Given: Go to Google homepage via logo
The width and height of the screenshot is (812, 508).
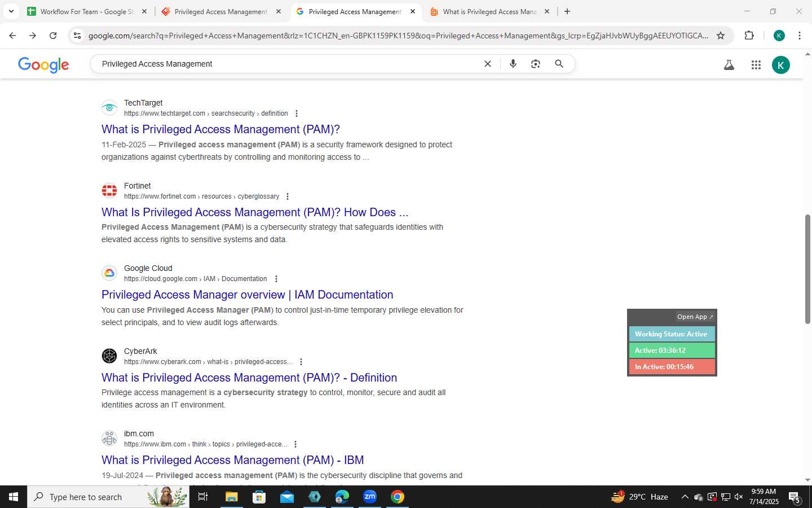Looking at the screenshot, I should coord(43,64).
